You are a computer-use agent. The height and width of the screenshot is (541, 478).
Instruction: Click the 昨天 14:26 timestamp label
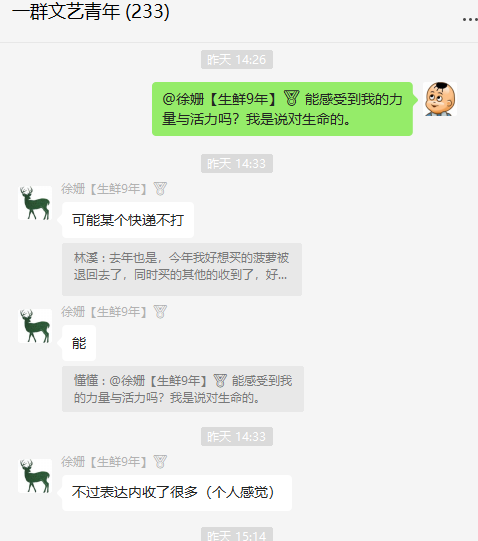coord(237,59)
